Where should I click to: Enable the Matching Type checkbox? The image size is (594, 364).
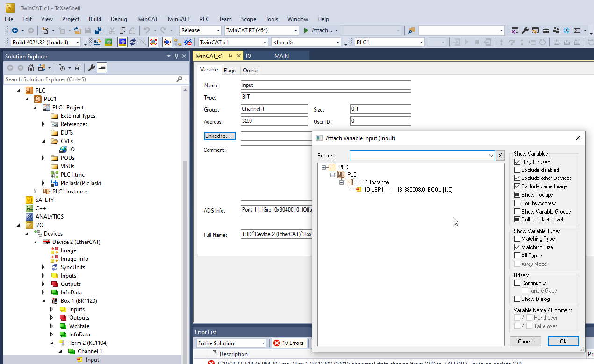(x=517, y=239)
